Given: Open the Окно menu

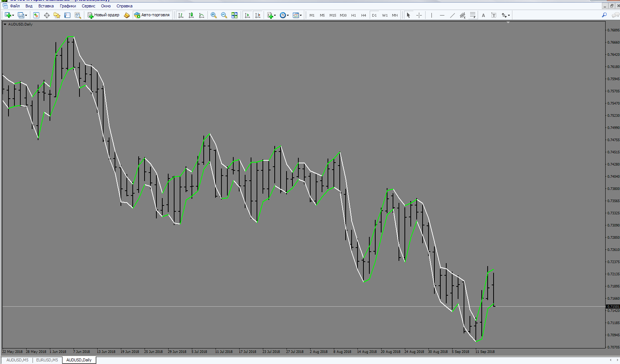Looking at the screenshot, I should click(106, 6).
